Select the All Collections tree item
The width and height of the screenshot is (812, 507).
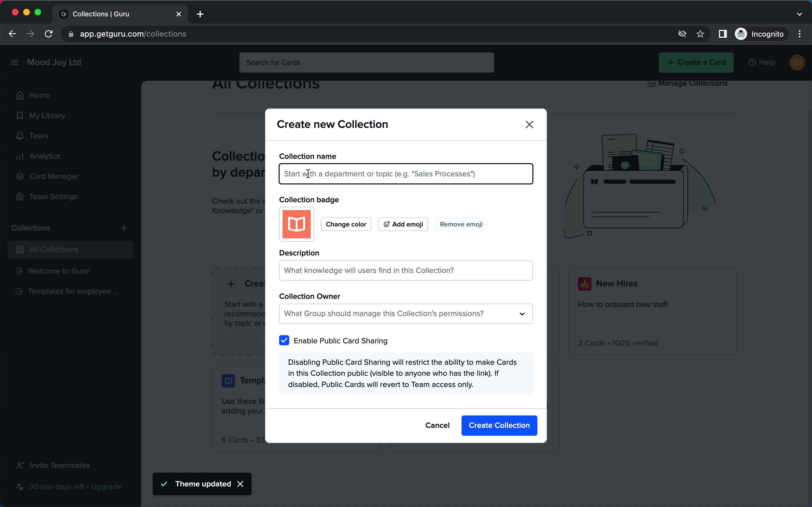(54, 249)
